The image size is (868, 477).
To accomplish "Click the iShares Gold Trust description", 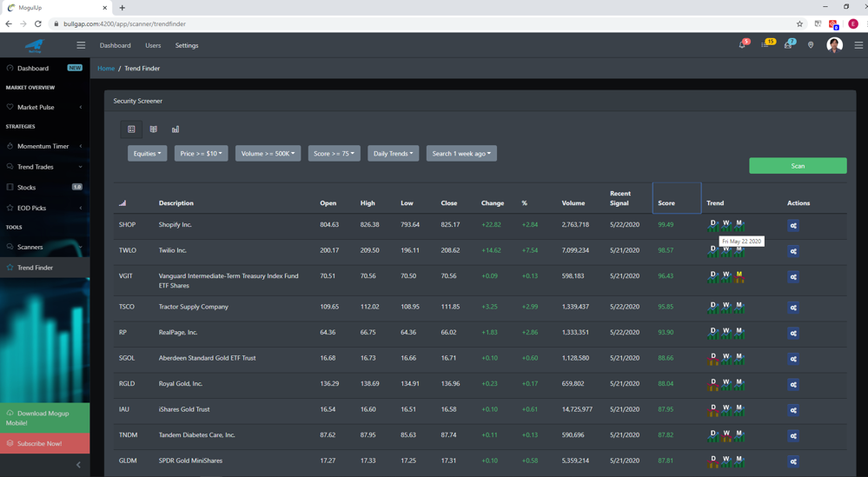I will coord(184,409).
